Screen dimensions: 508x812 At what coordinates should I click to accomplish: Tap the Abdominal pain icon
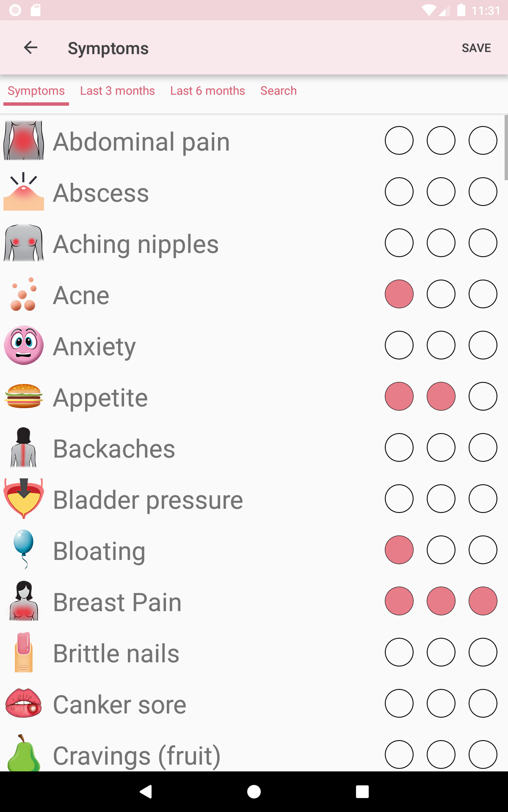point(24,141)
